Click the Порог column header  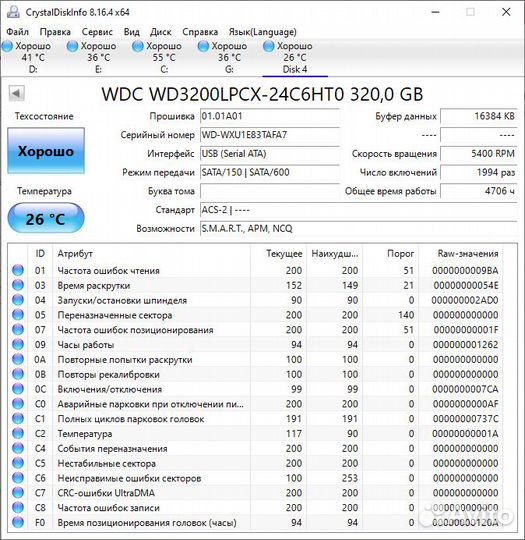[390, 254]
